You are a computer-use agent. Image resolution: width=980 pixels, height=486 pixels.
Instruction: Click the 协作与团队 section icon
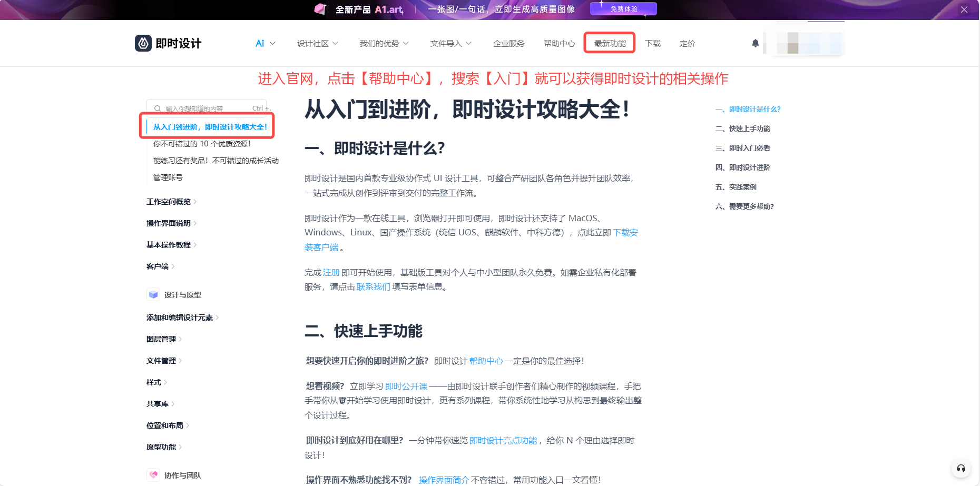(x=153, y=475)
